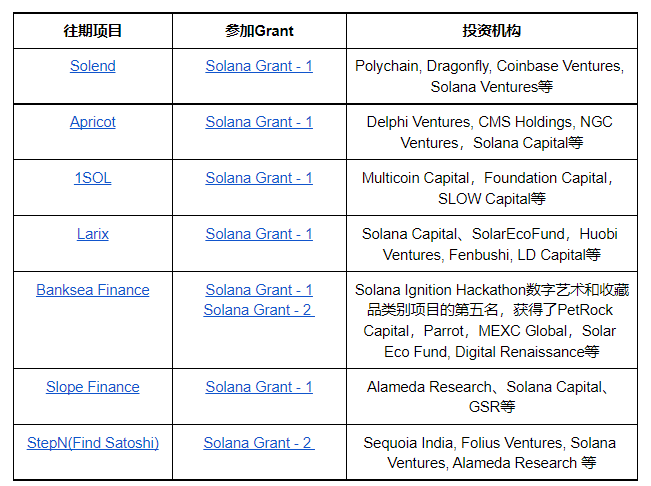The image size is (651, 486).
Task: Select the 往期项目 column header
Action: [93, 31]
